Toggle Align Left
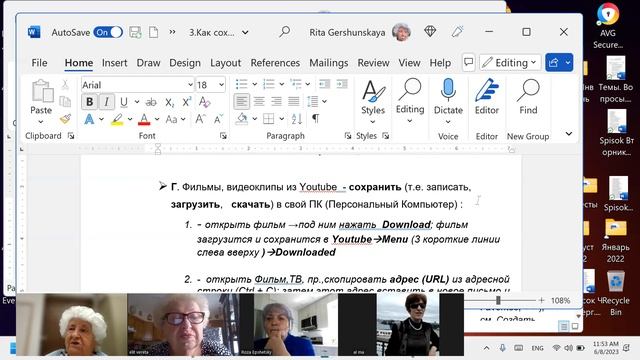The height and width of the screenshot is (360, 640). pos(242,101)
